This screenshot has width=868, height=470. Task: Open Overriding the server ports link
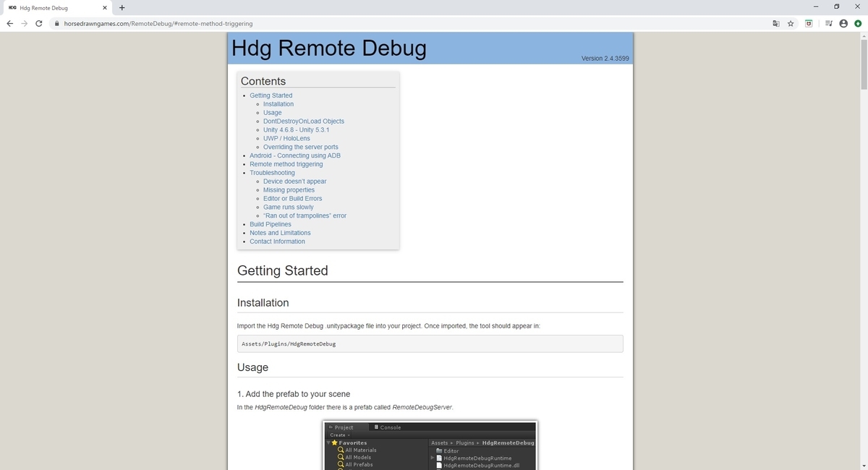coord(301,147)
